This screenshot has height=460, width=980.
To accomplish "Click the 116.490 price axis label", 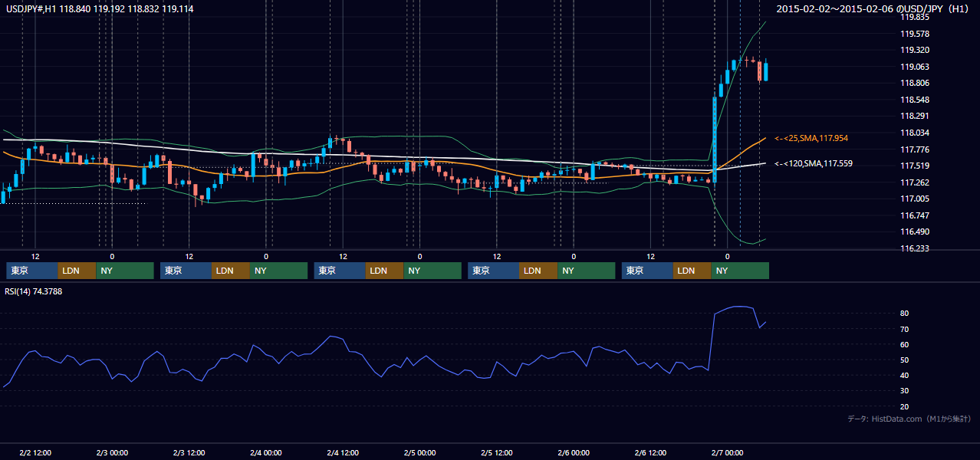I will tap(914, 232).
